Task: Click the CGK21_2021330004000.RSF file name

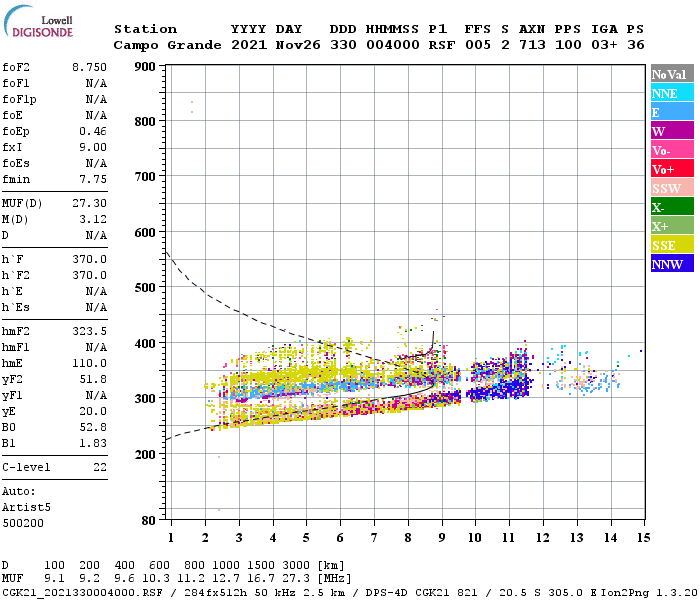Action: (82, 593)
